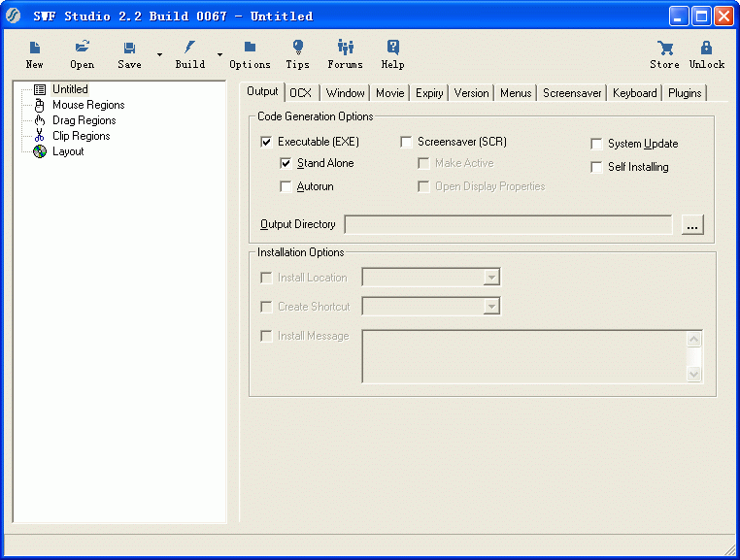Minimize the SWF Studio window
The image size is (740, 560).
[x=679, y=16]
